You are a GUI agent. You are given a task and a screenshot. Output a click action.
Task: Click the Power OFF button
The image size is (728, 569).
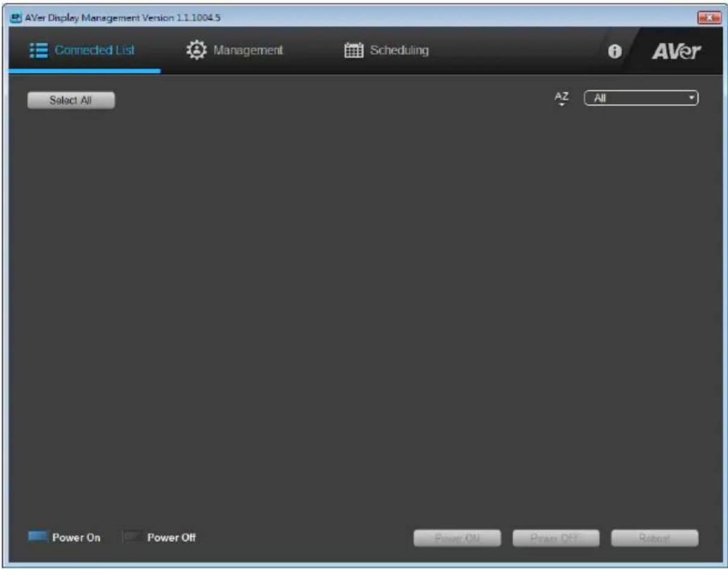tap(556, 538)
